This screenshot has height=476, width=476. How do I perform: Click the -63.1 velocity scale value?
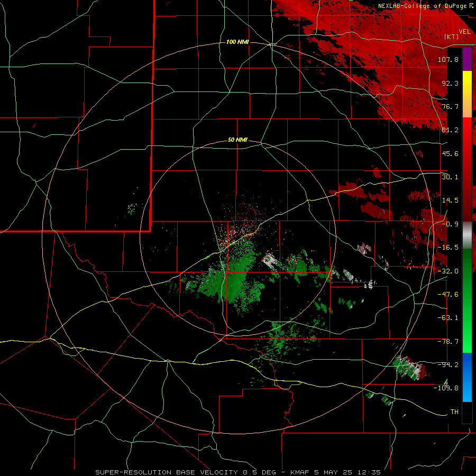tap(448, 318)
